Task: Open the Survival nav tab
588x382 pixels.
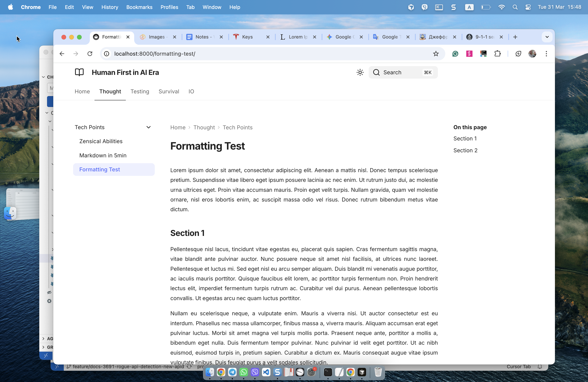Action: [x=169, y=91]
